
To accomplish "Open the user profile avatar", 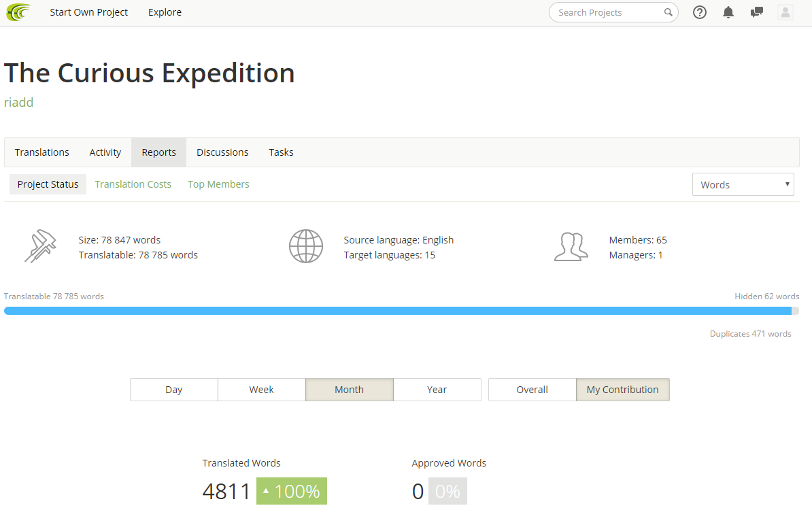I will (785, 12).
